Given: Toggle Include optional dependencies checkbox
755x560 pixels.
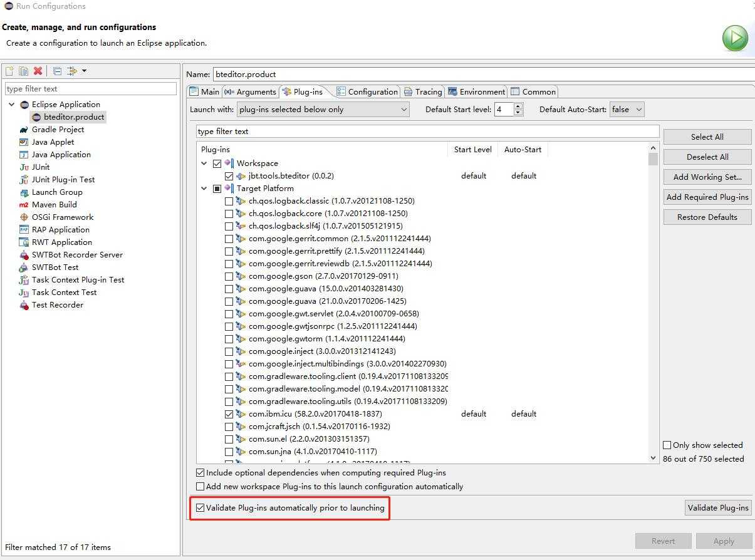Looking at the screenshot, I should click(200, 473).
